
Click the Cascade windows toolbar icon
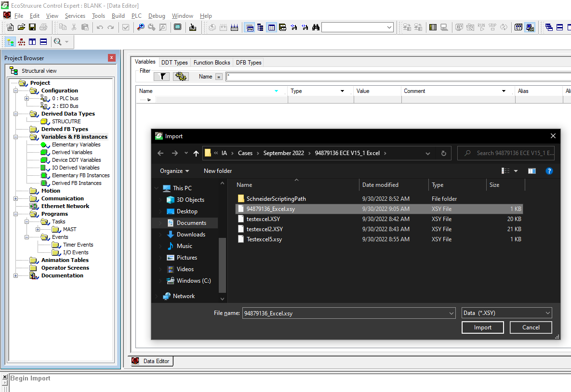[549, 27]
